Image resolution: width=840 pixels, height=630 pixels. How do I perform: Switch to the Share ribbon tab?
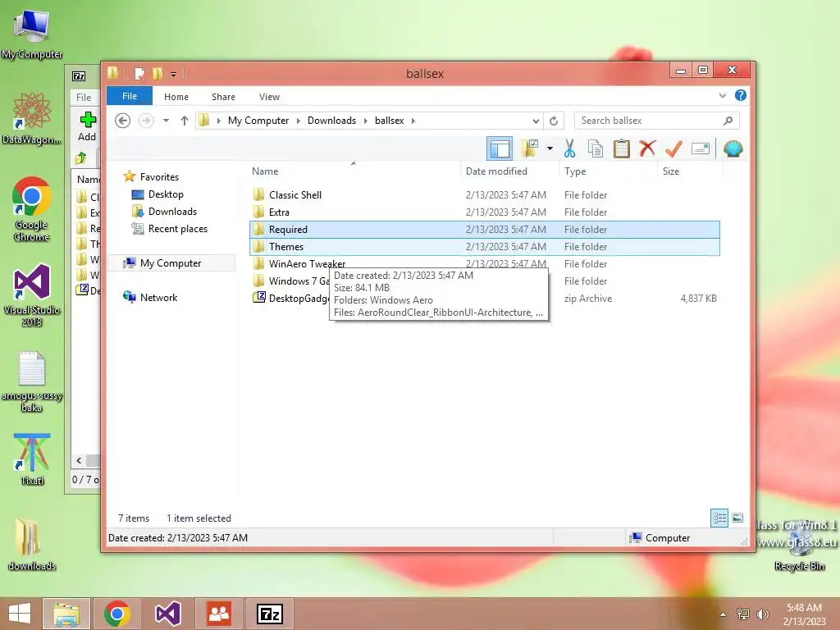[x=223, y=97]
